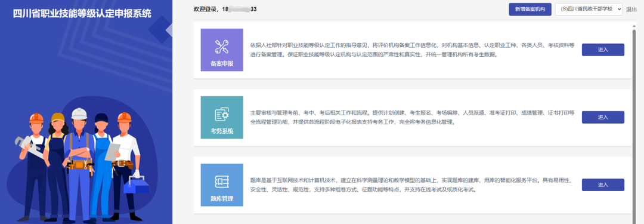Click the wrench icon on 备案申报 tile
This screenshot has width=644, height=224.
point(222,47)
